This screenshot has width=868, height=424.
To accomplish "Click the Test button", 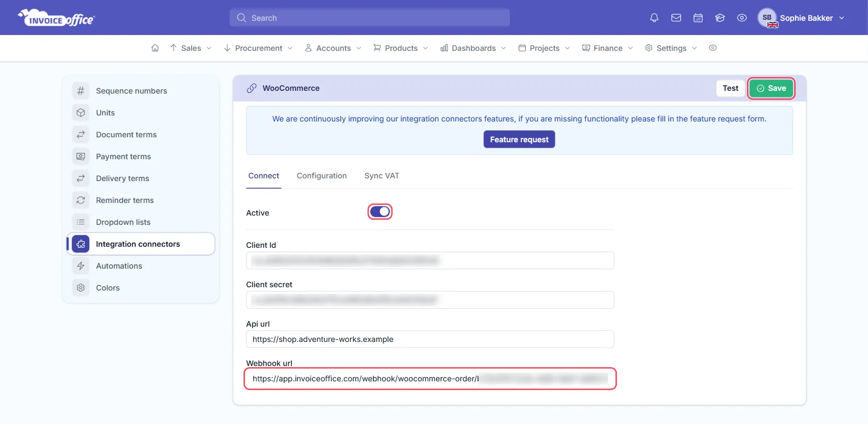I will point(730,88).
